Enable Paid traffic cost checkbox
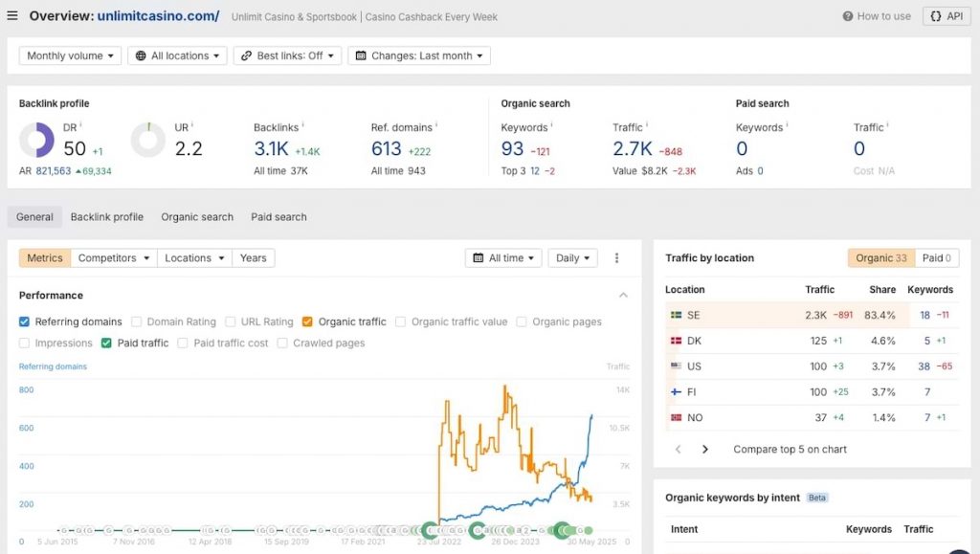 183,343
